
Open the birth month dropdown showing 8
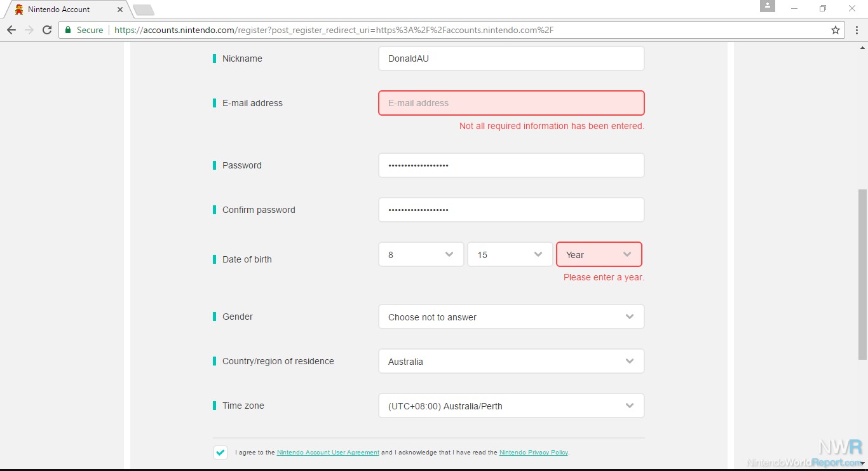click(421, 254)
